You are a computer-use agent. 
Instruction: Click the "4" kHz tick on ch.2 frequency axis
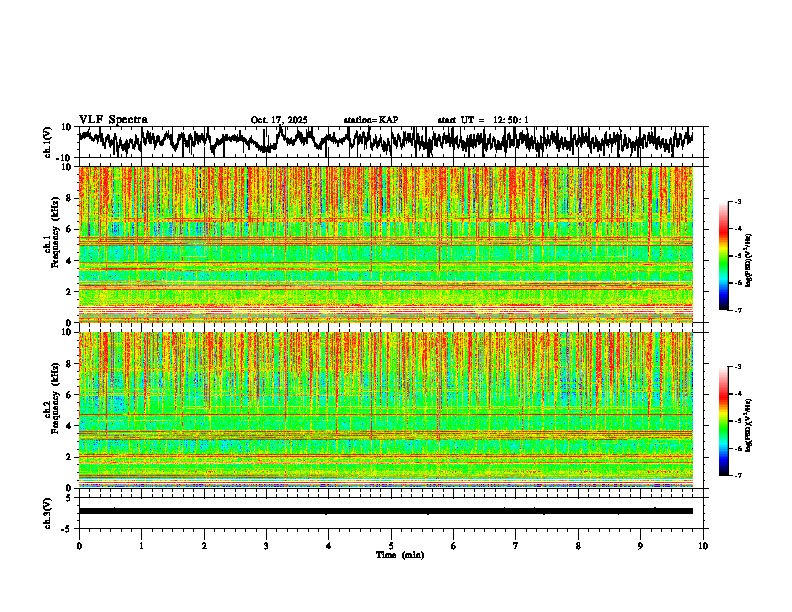point(71,426)
